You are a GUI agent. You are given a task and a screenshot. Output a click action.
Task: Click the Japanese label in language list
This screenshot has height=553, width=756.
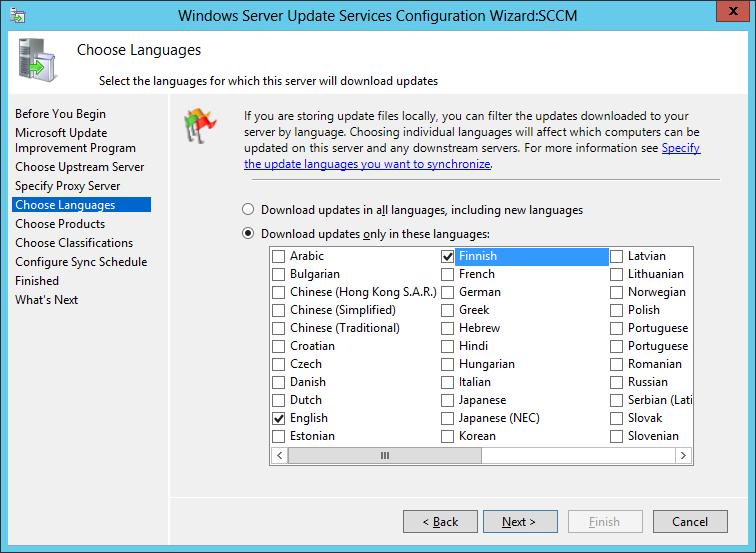[482, 400]
